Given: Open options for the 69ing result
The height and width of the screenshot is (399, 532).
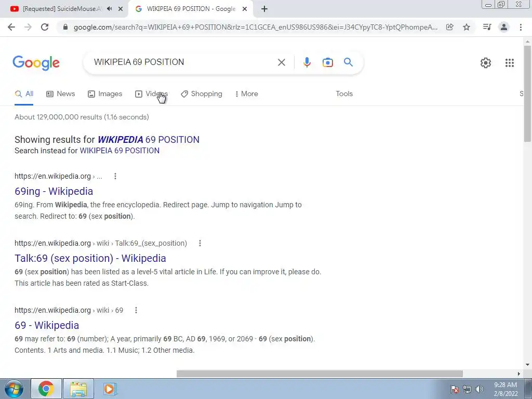Looking at the screenshot, I should [x=115, y=176].
